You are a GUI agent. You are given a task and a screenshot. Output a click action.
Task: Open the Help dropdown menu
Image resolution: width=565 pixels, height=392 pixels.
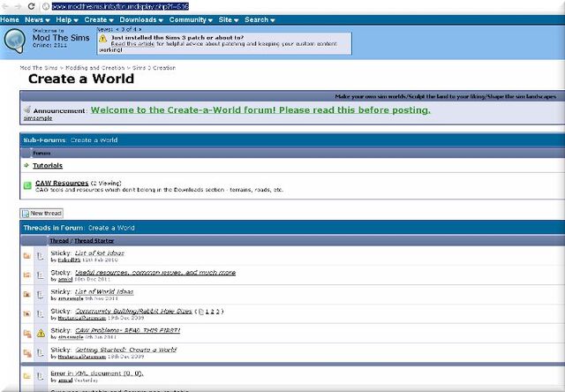67,19
